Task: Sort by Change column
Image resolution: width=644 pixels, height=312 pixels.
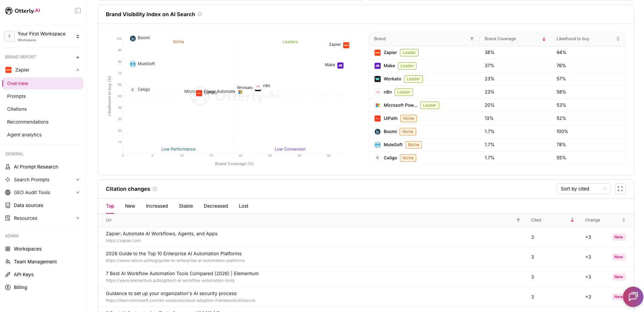Action: point(624,220)
